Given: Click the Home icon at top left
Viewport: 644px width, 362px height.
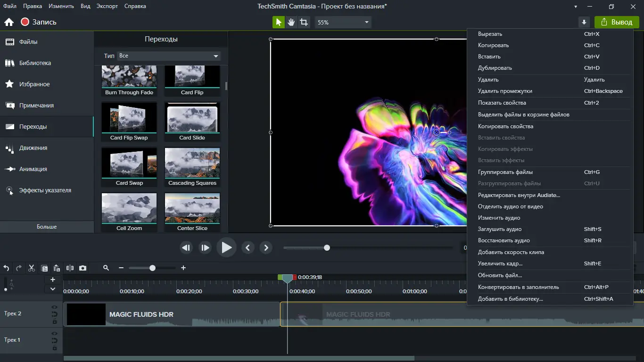Looking at the screenshot, I should 8,22.
